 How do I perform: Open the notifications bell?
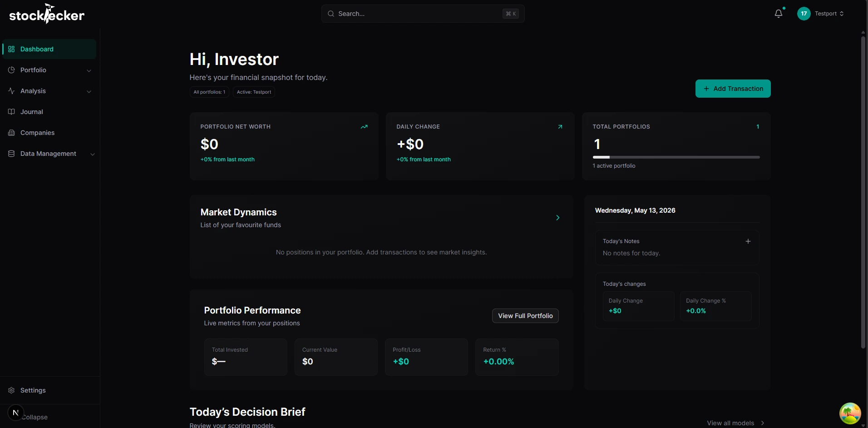[x=779, y=14]
